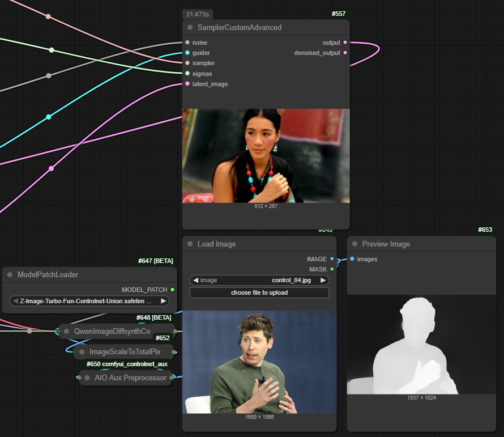Click the #652 node badge
The image size is (504, 437).
coord(163,338)
